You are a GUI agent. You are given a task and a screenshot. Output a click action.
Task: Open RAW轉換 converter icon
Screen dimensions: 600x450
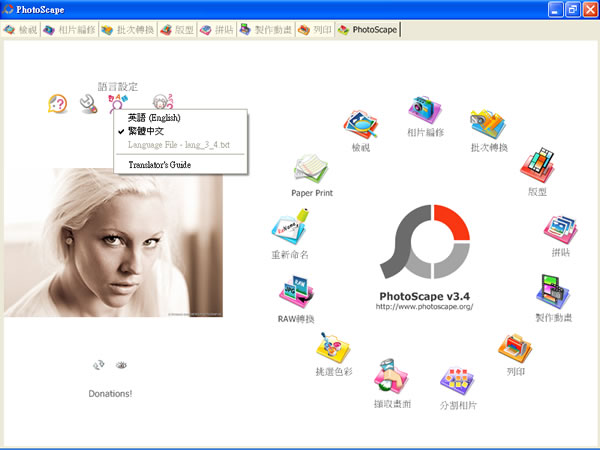coord(296,293)
